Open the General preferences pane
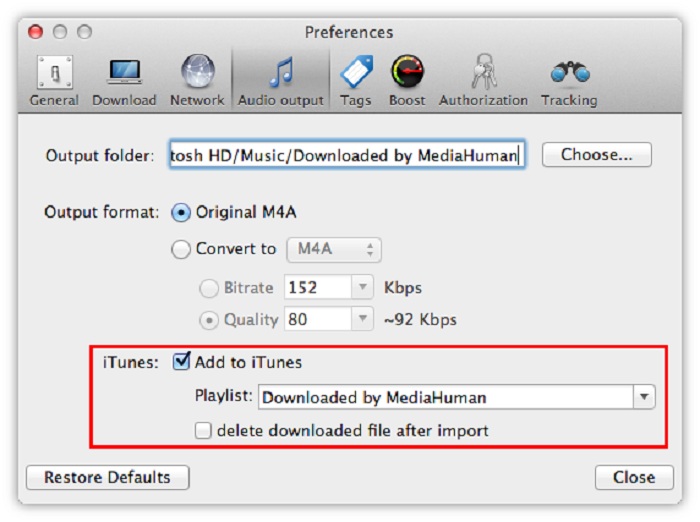 click(x=54, y=81)
